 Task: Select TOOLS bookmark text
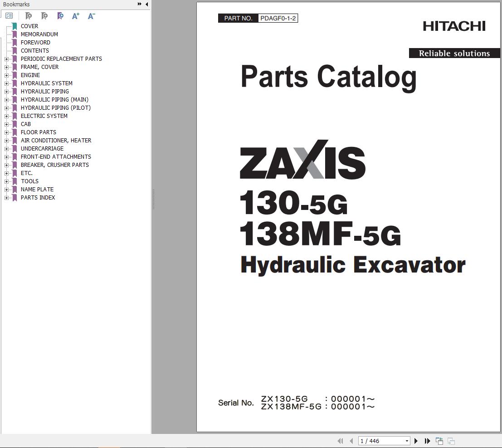pyautogui.click(x=30, y=181)
